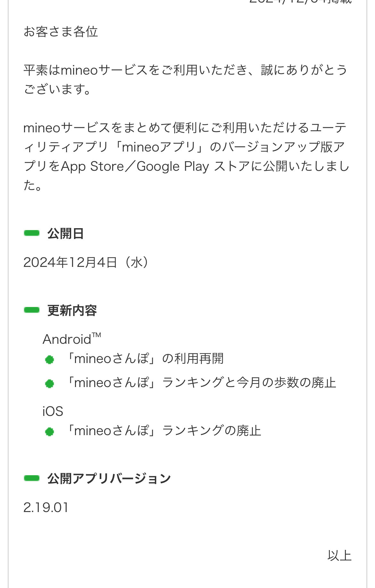375x588 pixels.
Task: Click the green bullet under iOS
Action: click(x=49, y=432)
